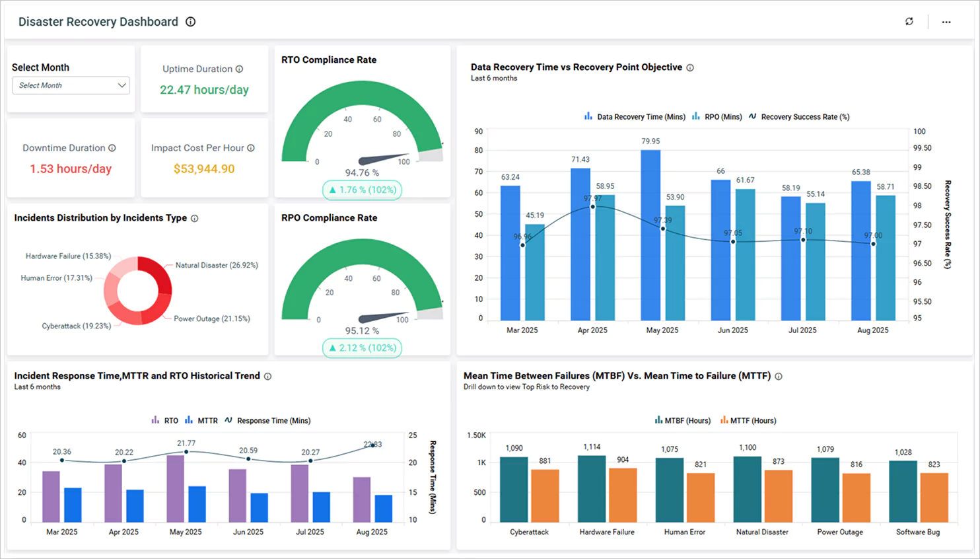Click the refresh icon in the header
The height and width of the screenshot is (559, 980).
(909, 21)
